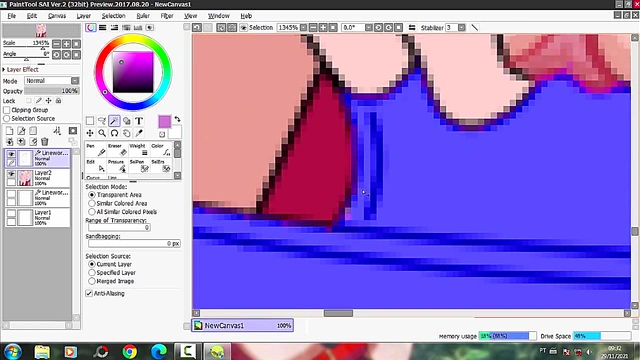
Task: Open Microsoft Edge from taskbar
Action: 159,351
